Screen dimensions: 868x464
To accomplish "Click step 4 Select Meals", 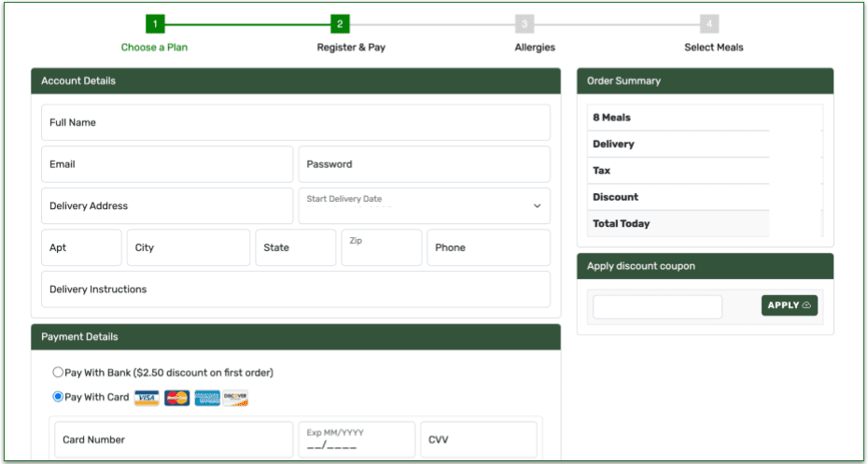I will click(709, 24).
